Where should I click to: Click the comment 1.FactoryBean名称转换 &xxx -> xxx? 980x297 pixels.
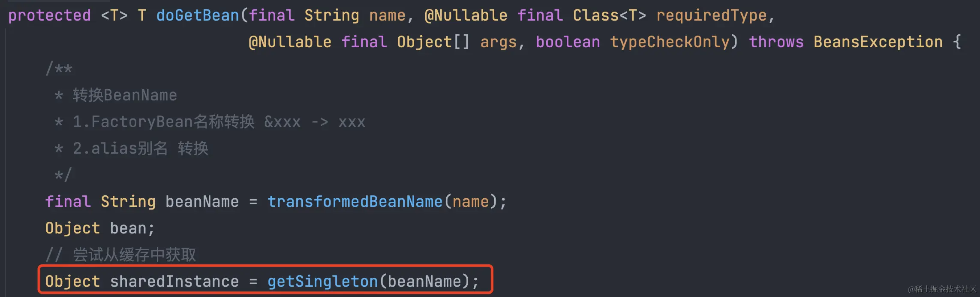click(x=219, y=122)
